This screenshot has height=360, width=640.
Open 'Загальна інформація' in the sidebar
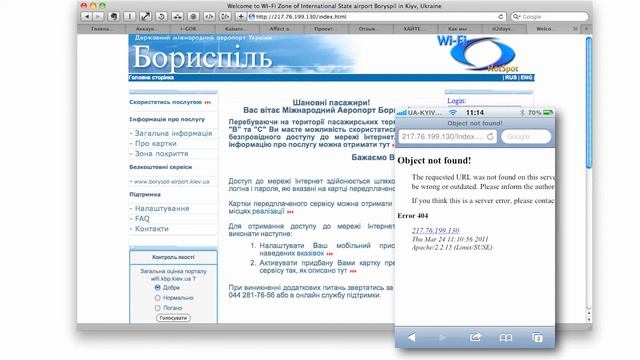(x=173, y=133)
